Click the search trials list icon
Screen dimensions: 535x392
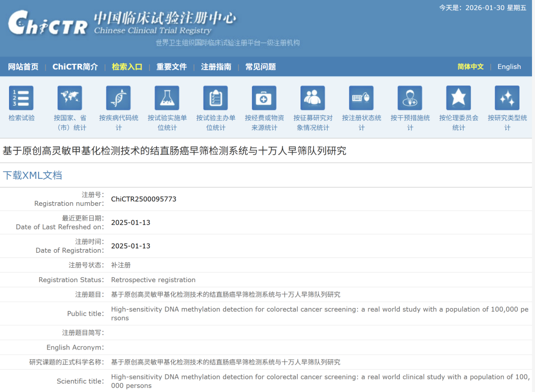[x=21, y=98]
